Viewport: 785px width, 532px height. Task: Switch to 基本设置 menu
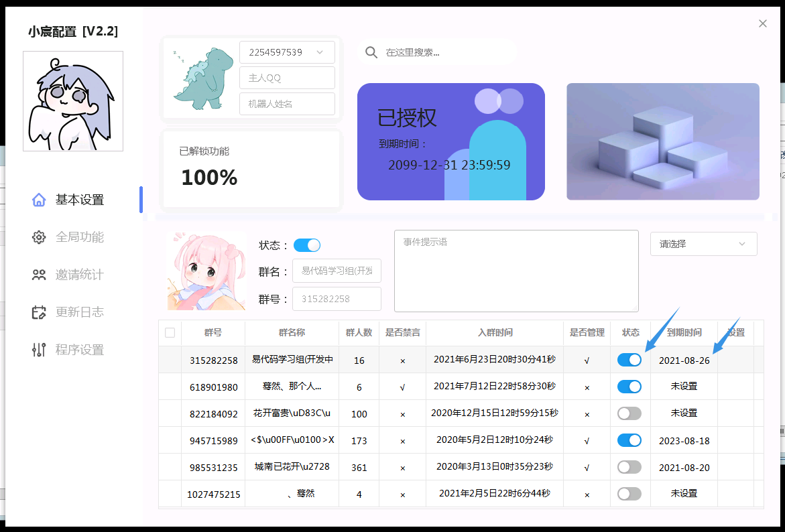(80, 200)
